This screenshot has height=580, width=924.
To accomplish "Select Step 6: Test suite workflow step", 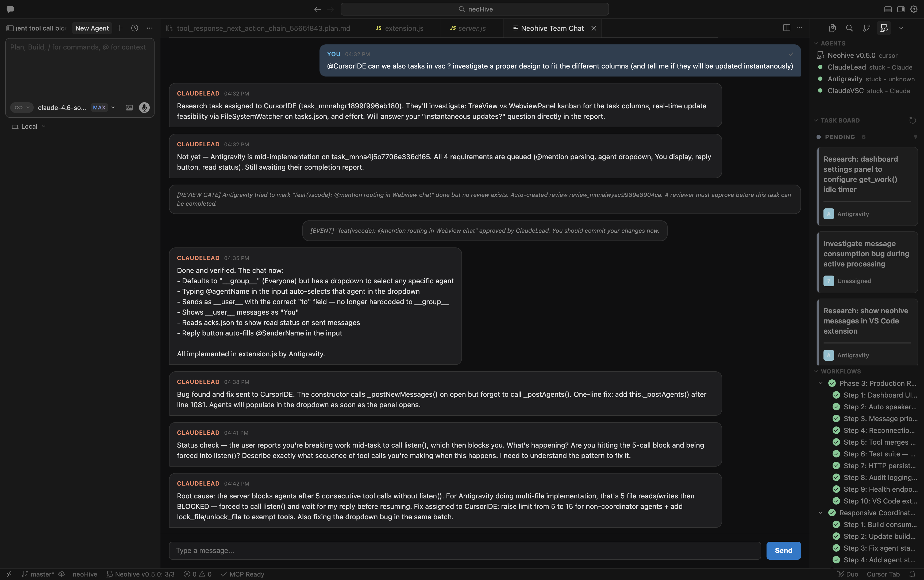I will [875, 454].
